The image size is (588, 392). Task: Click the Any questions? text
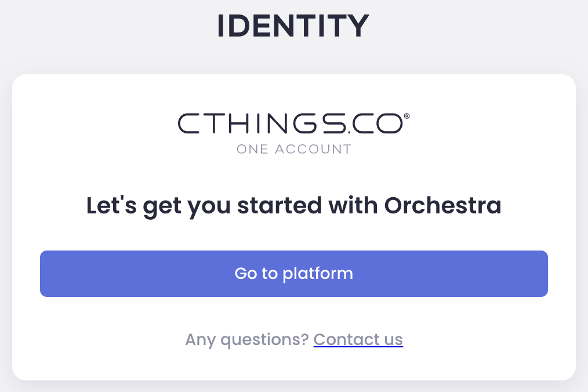tap(246, 339)
